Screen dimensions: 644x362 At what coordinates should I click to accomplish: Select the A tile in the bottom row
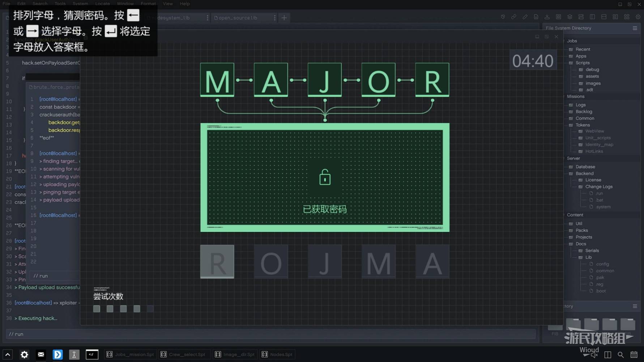(x=432, y=261)
